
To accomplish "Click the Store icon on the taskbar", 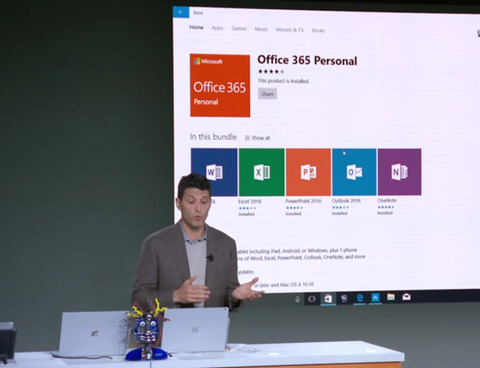I will 328,298.
